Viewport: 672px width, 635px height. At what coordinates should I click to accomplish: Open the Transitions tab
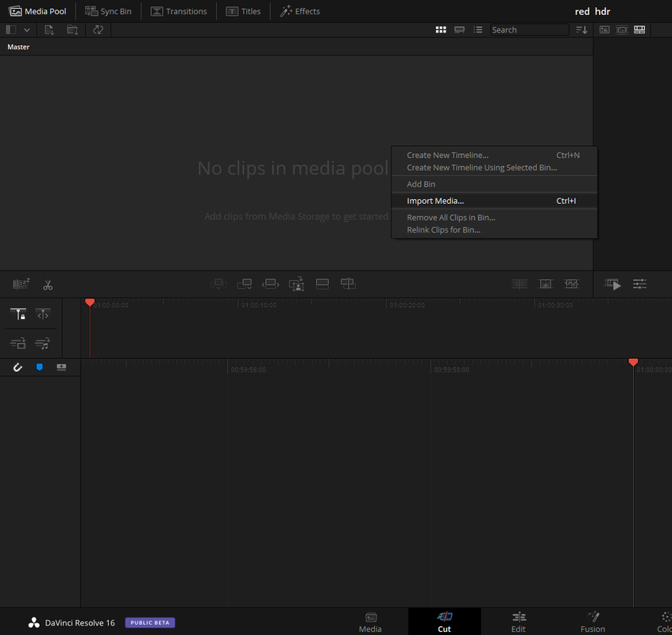179,11
